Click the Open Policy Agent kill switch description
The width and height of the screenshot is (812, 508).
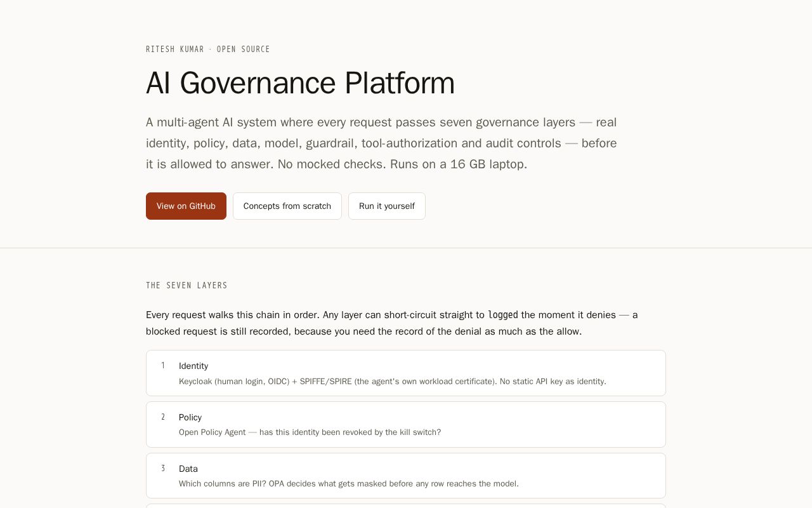click(310, 432)
